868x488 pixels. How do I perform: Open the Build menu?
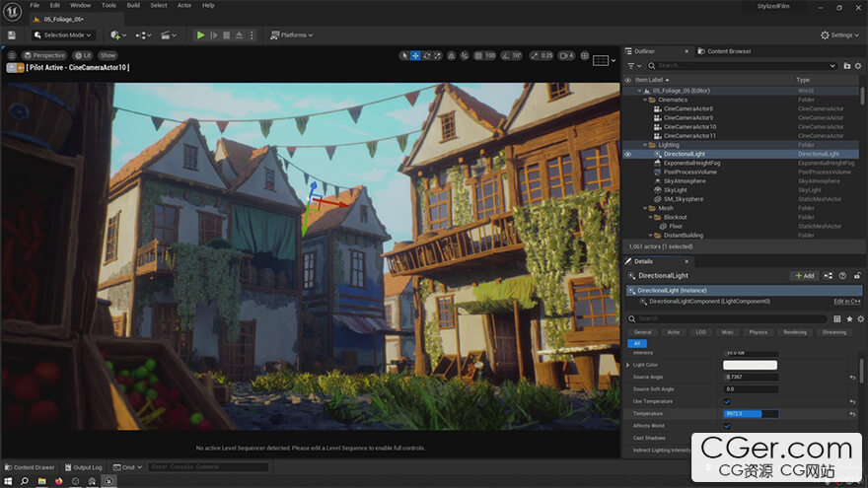(133, 6)
